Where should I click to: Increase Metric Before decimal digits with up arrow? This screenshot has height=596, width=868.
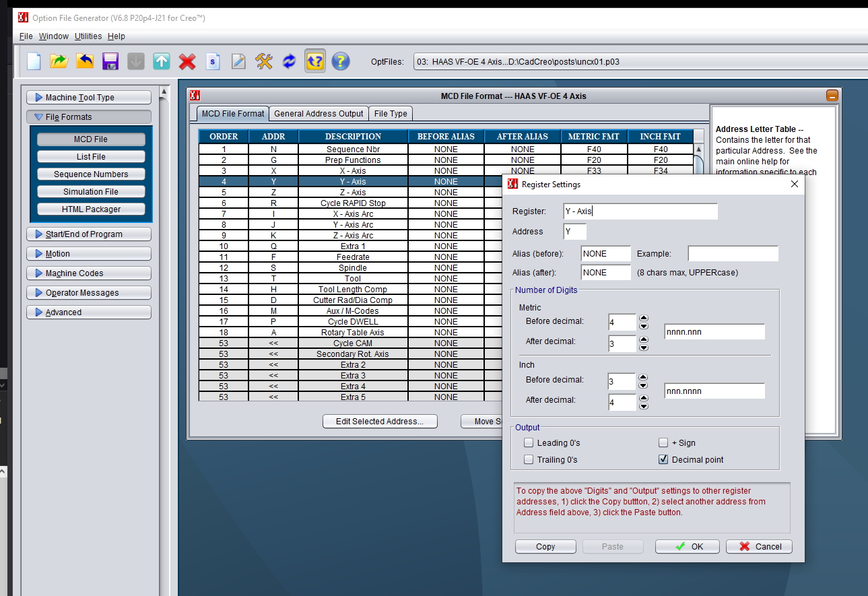tap(644, 318)
